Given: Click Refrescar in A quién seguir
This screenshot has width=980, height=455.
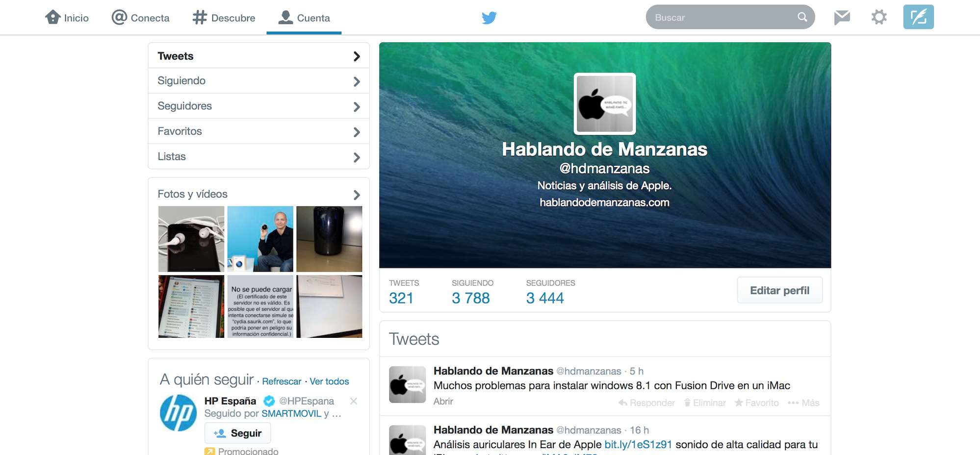Looking at the screenshot, I should [282, 381].
